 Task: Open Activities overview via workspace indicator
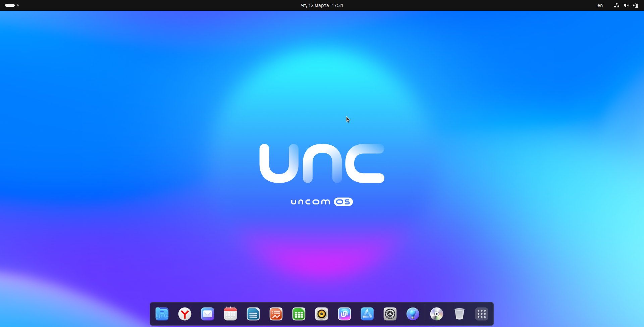tap(12, 5)
